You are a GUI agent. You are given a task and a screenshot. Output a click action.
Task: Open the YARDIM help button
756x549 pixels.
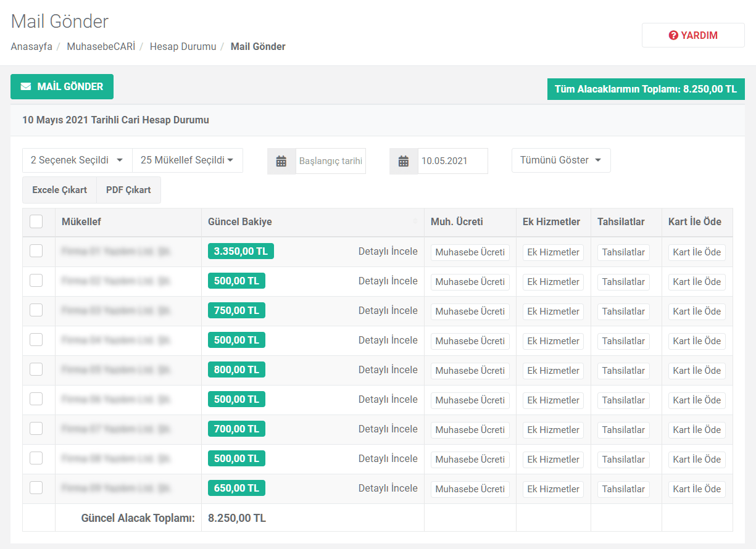(693, 36)
